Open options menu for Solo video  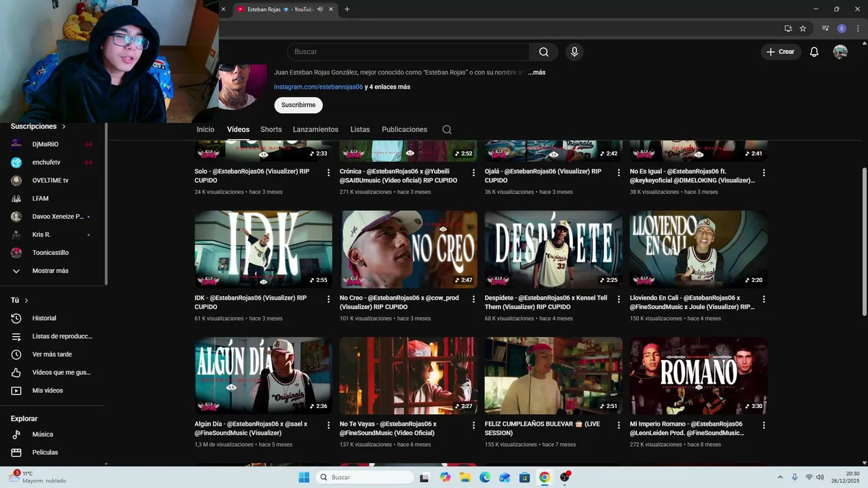coord(329,173)
